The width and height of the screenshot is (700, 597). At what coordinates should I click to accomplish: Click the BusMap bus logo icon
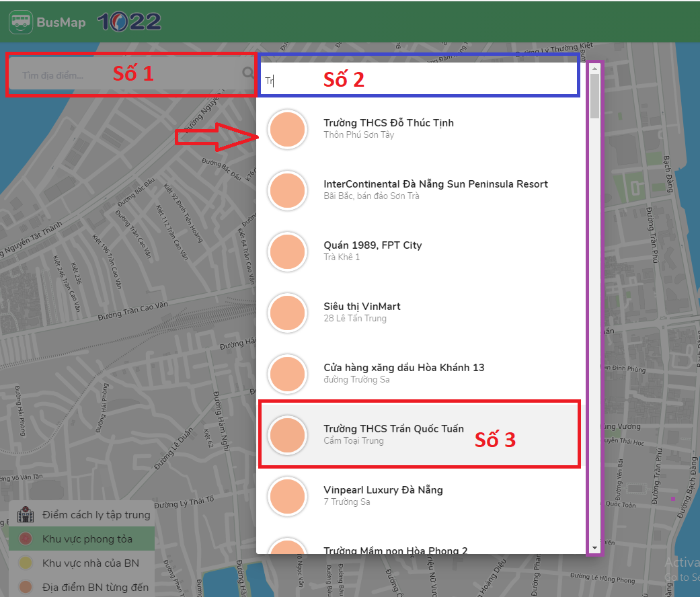tap(21, 22)
